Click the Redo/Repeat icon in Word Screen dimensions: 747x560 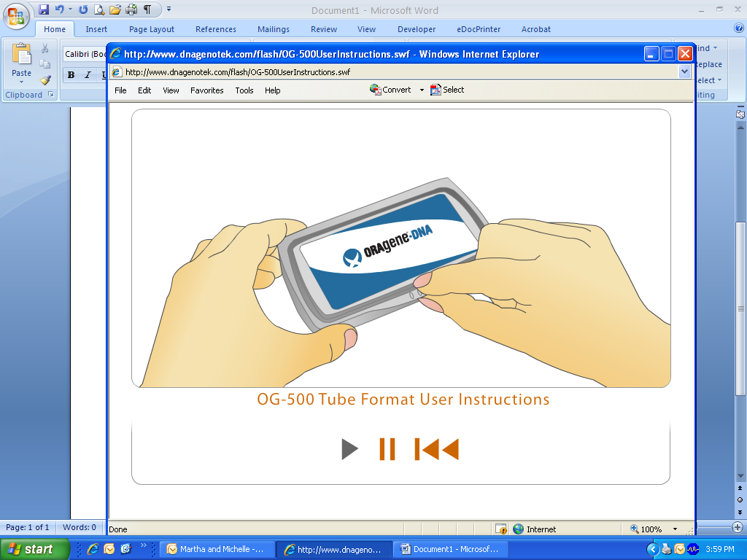point(83,9)
